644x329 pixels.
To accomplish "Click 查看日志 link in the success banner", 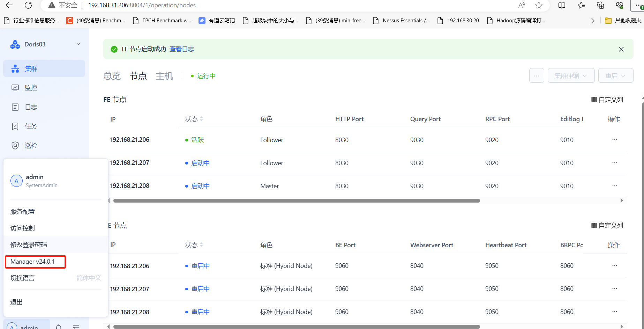I will pos(182,49).
